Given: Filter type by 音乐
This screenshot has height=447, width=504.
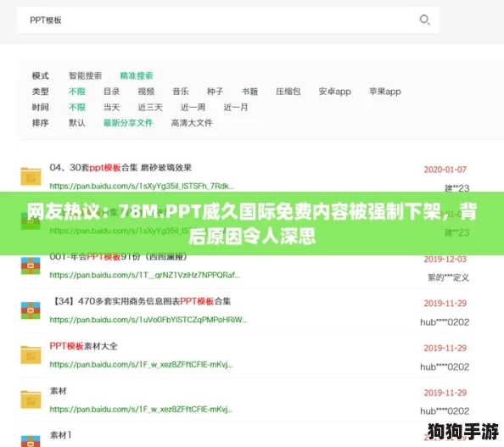Looking at the screenshot, I should coord(181,92).
